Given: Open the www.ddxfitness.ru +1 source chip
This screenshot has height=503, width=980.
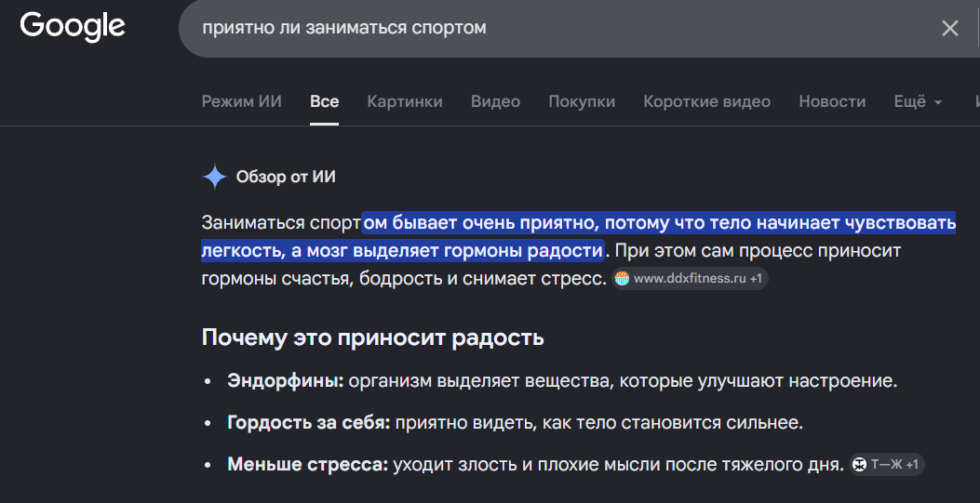Looking at the screenshot, I should (x=690, y=278).
